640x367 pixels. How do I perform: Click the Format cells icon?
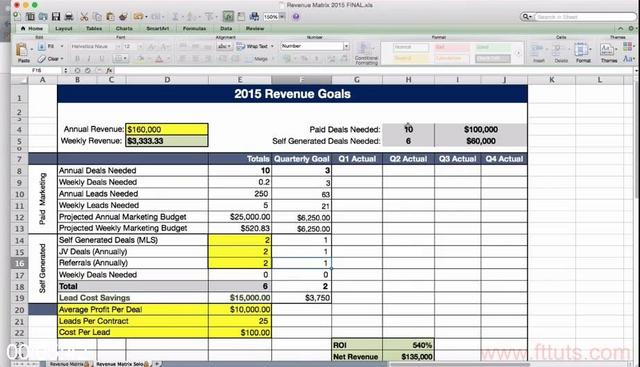(582, 52)
